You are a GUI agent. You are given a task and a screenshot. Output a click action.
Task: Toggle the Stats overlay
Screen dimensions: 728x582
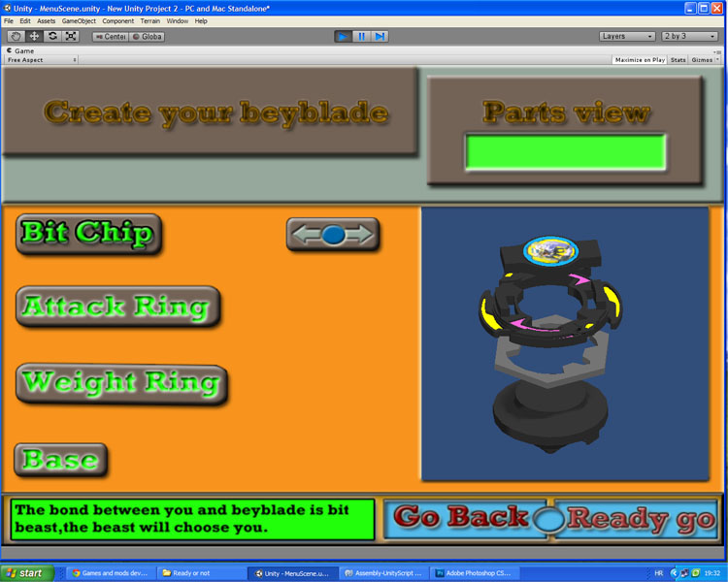[x=678, y=60]
